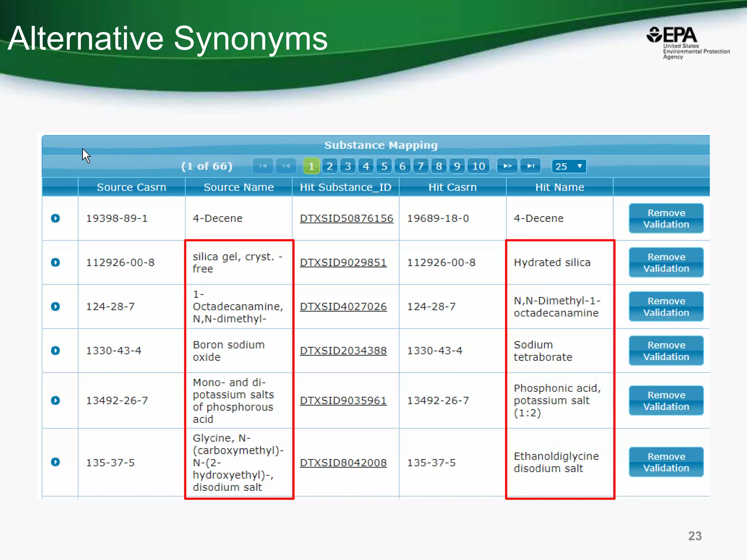
Task: Remove Validation for N,N-Dimethyl-1-octadecanamine row
Action: point(666,307)
